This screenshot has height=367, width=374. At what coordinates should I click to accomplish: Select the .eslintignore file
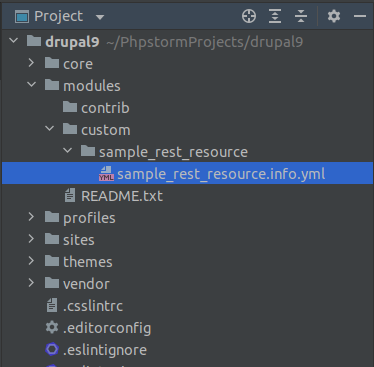[x=187, y=349]
